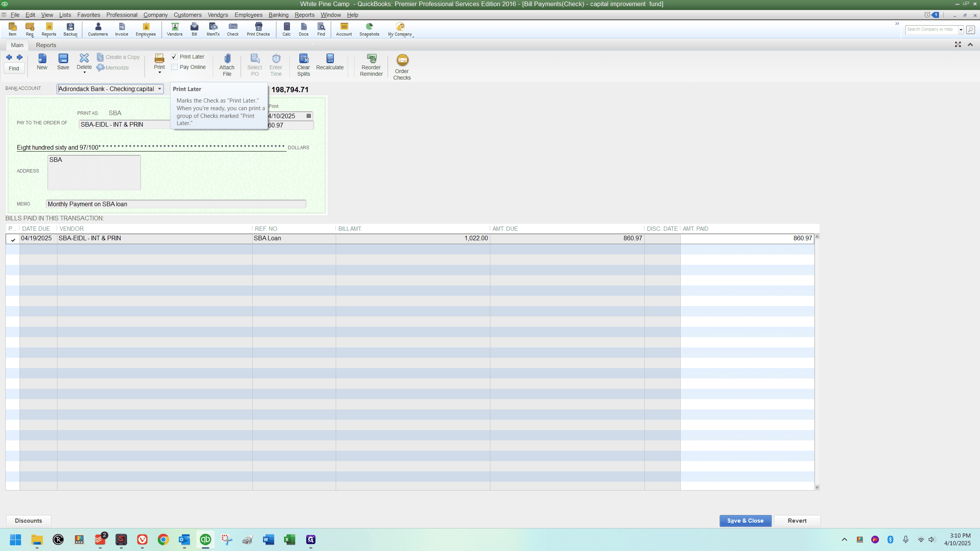Open Windows Start menu

[16, 540]
